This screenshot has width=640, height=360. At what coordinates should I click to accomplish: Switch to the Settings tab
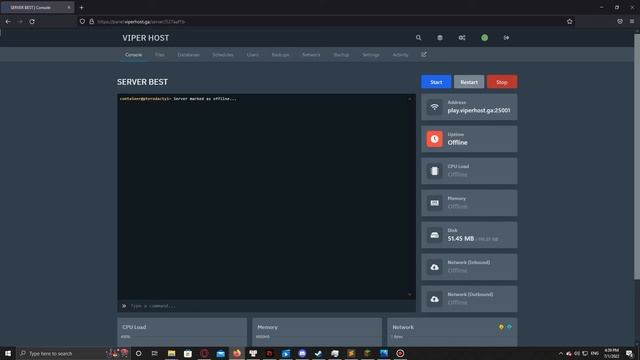[371, 54]
